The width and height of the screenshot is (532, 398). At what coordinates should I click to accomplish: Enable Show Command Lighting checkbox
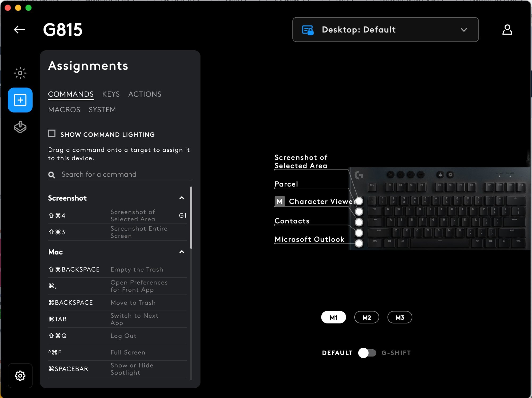[x=52, y=133]
